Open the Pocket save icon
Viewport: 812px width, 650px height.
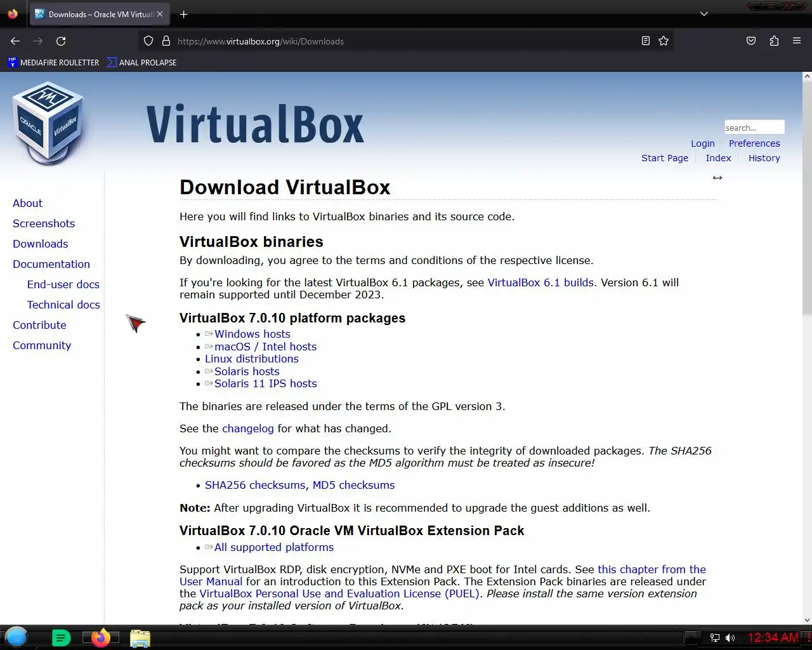(x=751, y=41)
